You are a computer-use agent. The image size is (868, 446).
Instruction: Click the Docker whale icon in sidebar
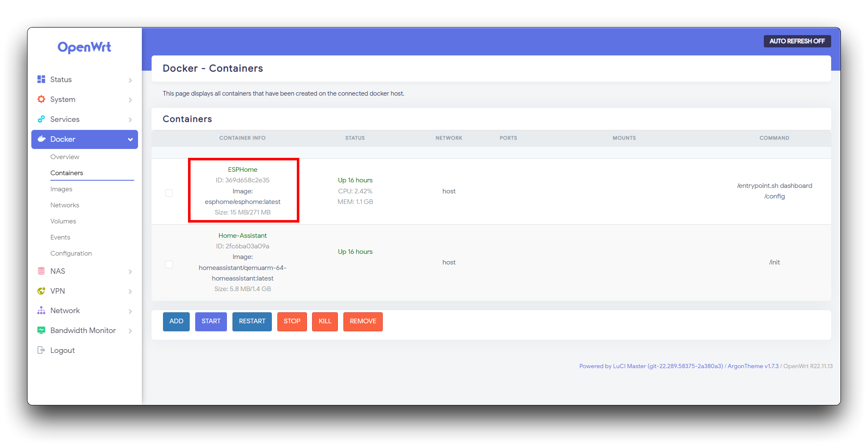coord(41,139)
